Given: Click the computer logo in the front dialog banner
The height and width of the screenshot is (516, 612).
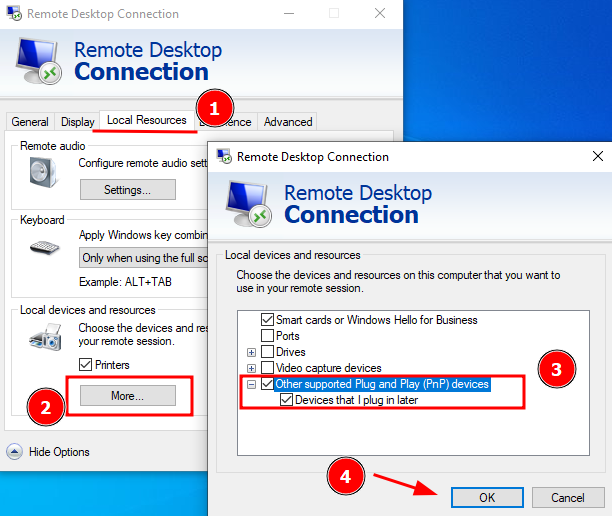Looking at the screenshot, I should tap(250, 202).
